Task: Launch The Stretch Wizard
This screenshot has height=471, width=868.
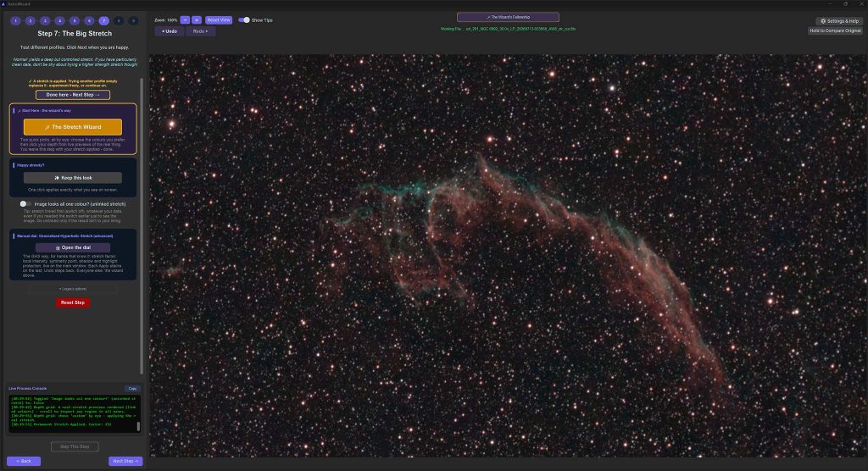Action: (x=73, y=127)
